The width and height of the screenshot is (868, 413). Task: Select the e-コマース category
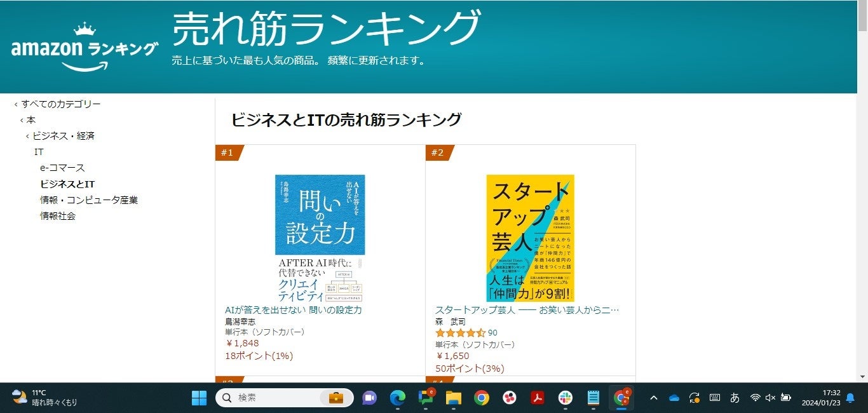pyautogui.click(x=62, y=168)
